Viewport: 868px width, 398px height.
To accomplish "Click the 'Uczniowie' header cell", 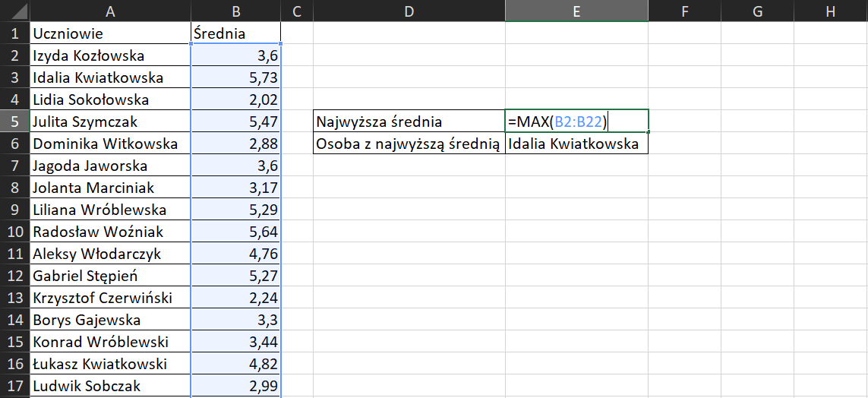I will click(110, 33).
